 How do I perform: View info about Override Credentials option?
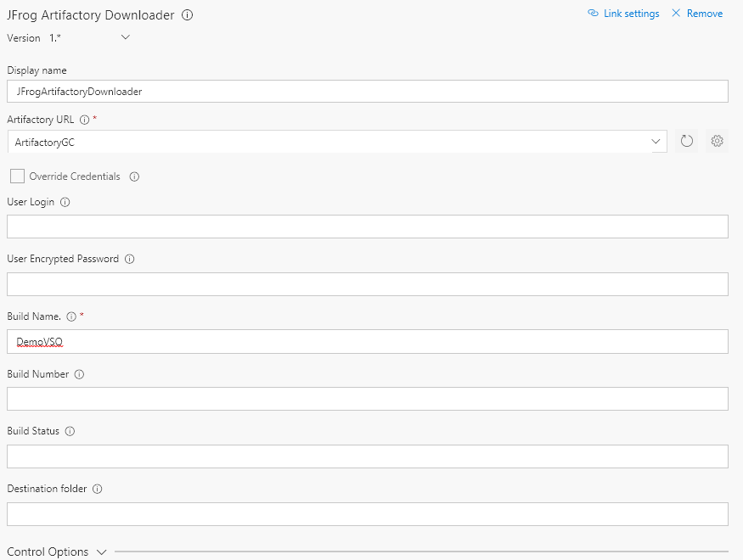[135, 176]
